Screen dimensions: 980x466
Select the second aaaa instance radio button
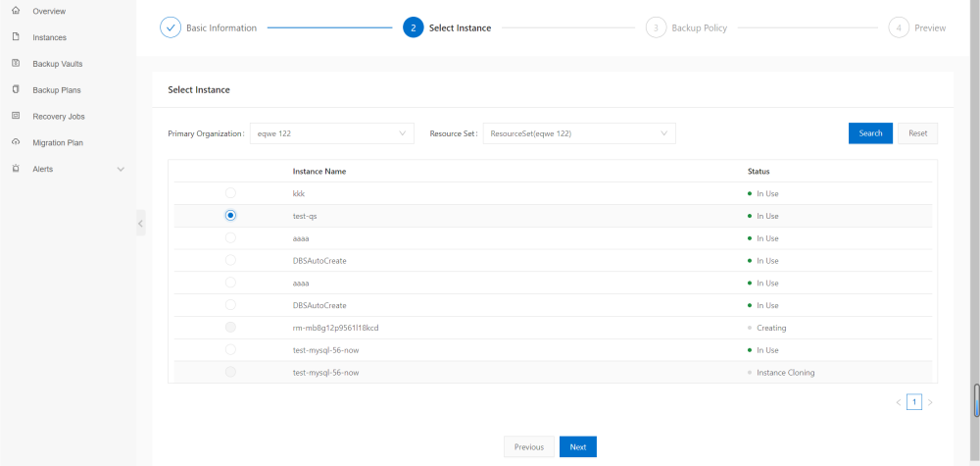(x=230, y=283)
